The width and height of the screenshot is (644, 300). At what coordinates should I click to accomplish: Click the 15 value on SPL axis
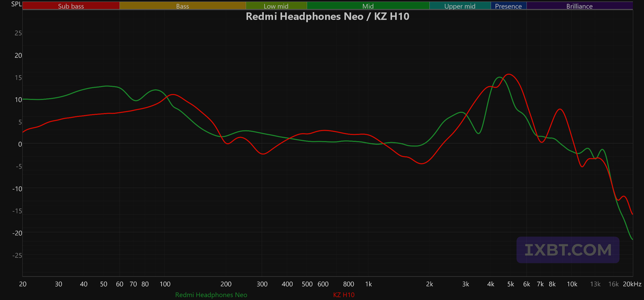[x=18, y=77]
